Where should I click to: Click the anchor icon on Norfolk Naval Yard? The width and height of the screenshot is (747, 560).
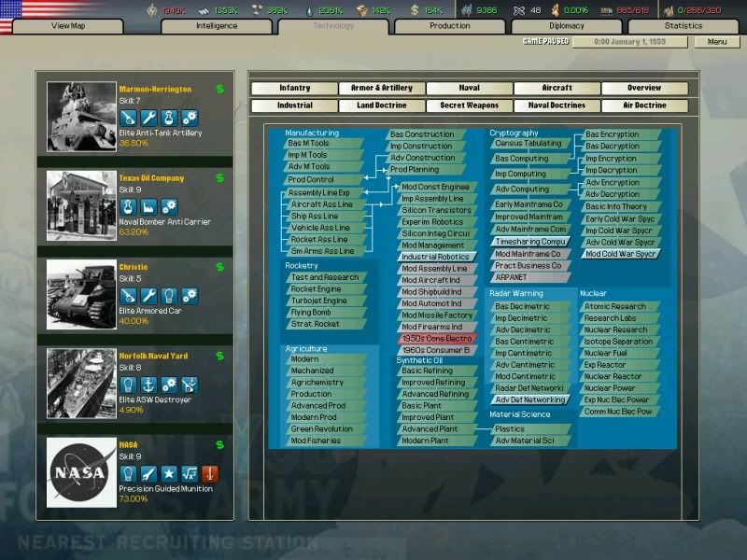coord(148,384)
